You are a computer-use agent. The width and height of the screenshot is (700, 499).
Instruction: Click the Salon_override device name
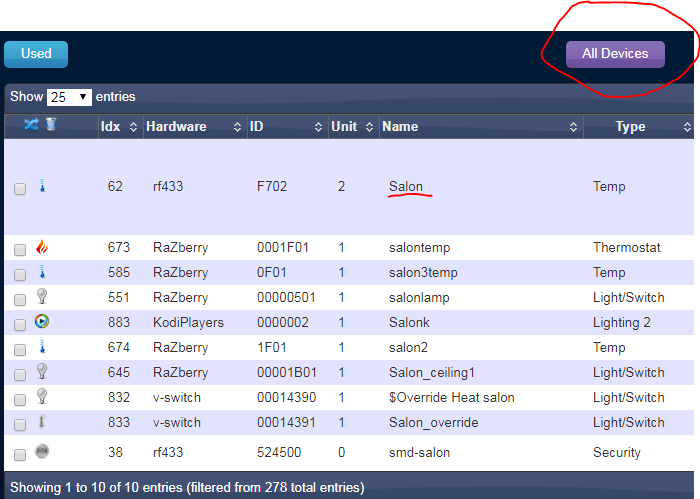click(433, 422)
